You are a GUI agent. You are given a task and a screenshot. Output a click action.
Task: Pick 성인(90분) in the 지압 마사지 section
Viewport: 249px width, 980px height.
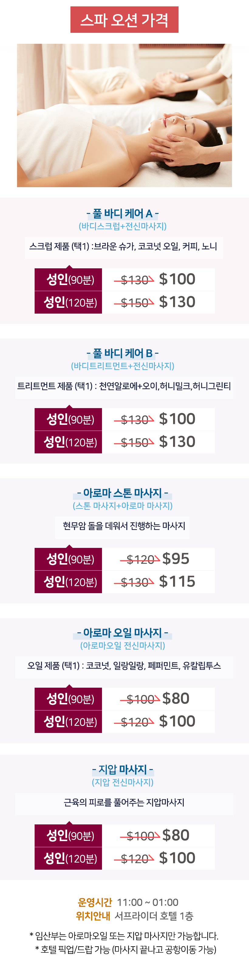(x=68, y=835)
